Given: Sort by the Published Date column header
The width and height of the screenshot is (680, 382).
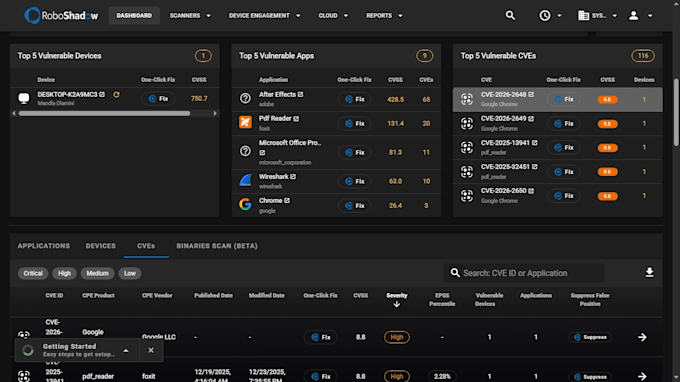Looking at the screenshot, I should coord(213,296).
